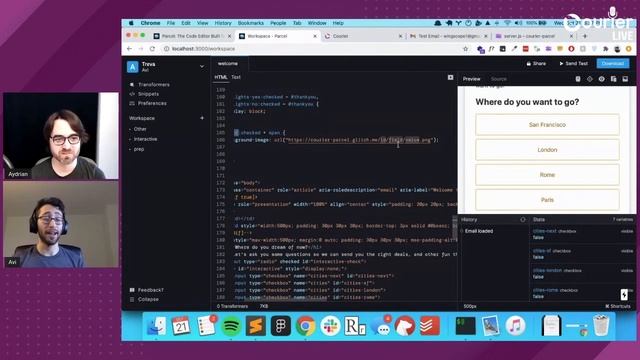Bookmark this page with the star
Viewport: 640px width, 360px height.
click(465, 49)
